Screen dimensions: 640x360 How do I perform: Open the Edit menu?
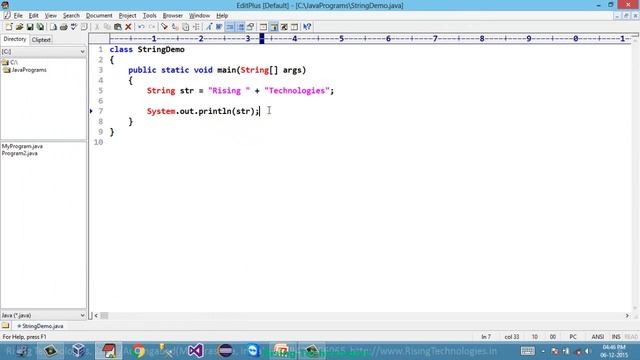[x=33, y=16]
